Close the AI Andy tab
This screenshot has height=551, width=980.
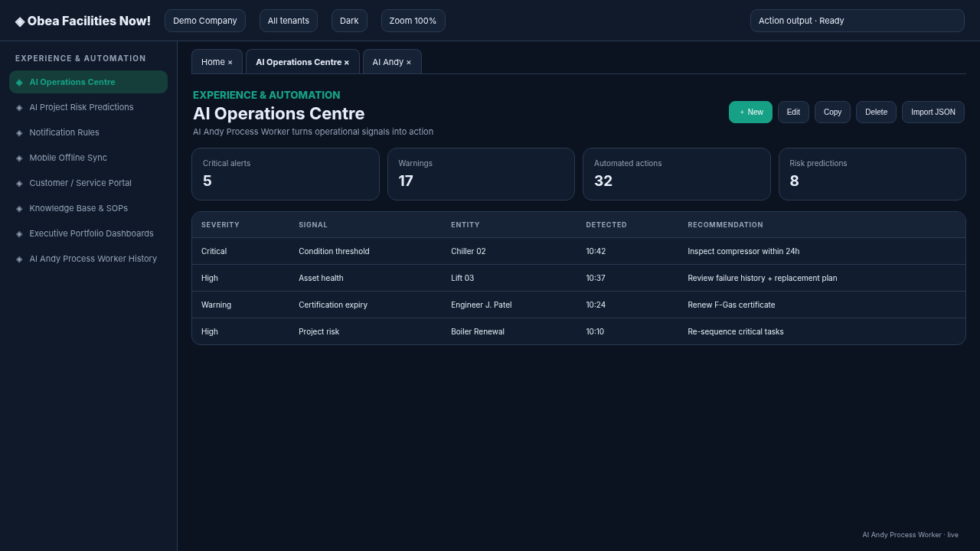point(408,63)
